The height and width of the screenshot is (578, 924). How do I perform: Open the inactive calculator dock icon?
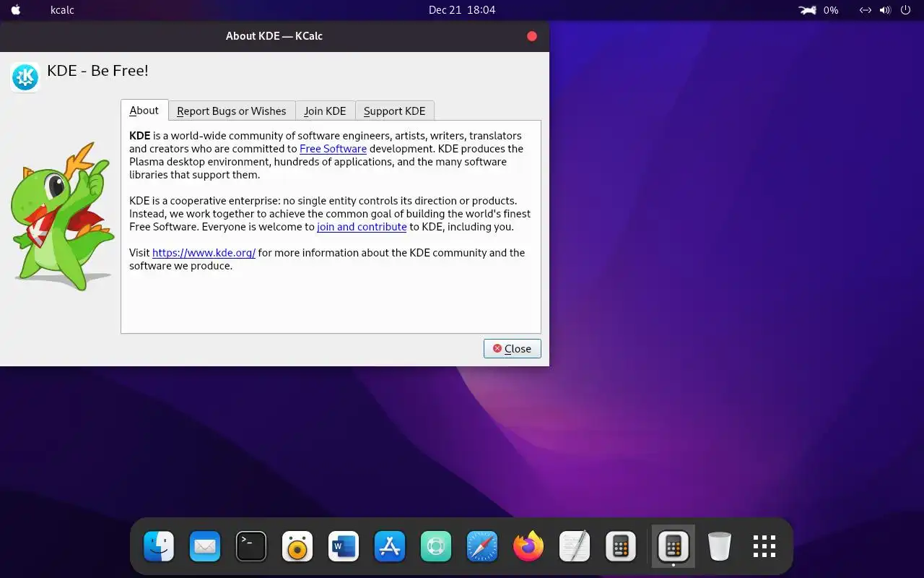coord(621,547)
